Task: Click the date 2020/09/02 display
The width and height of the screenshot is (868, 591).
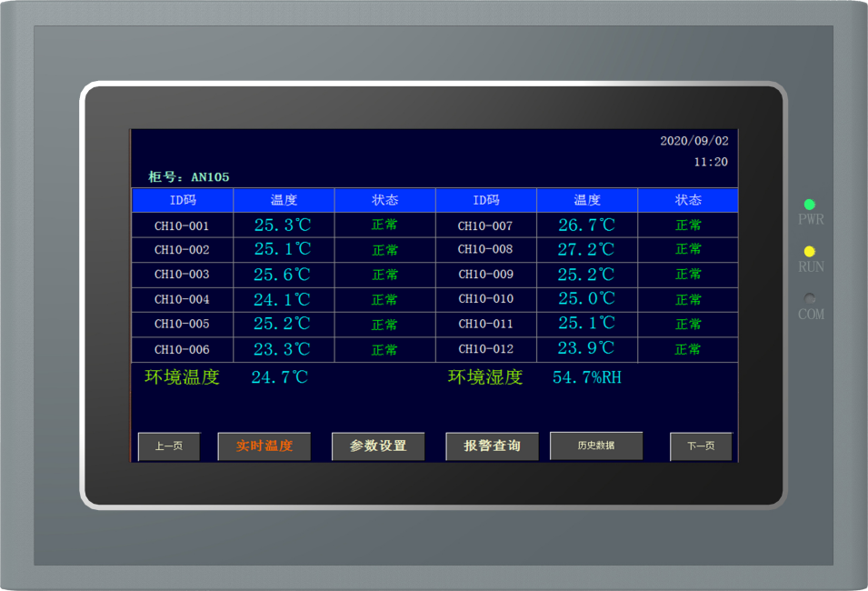Action: coord(693,141)
